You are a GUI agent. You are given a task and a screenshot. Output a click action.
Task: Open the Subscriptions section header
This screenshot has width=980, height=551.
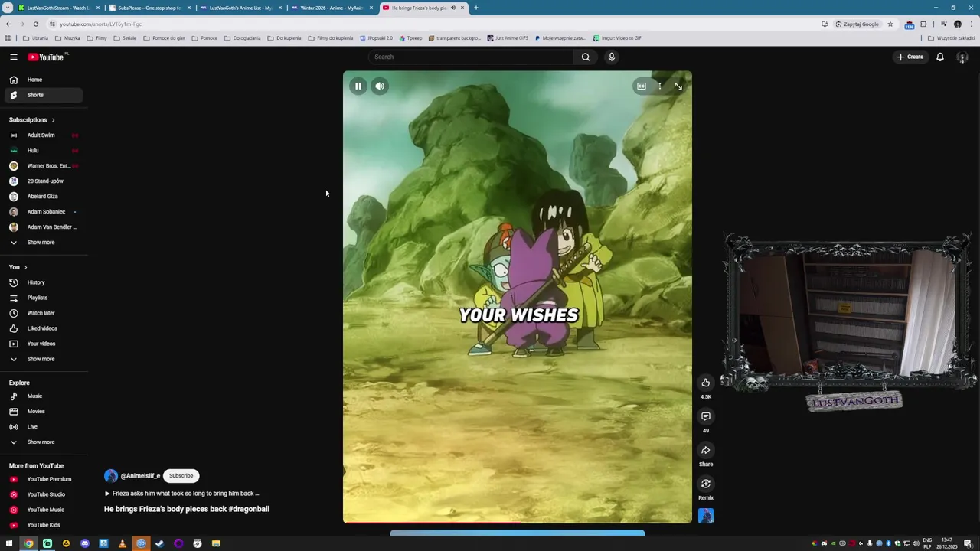click(31, 120)
